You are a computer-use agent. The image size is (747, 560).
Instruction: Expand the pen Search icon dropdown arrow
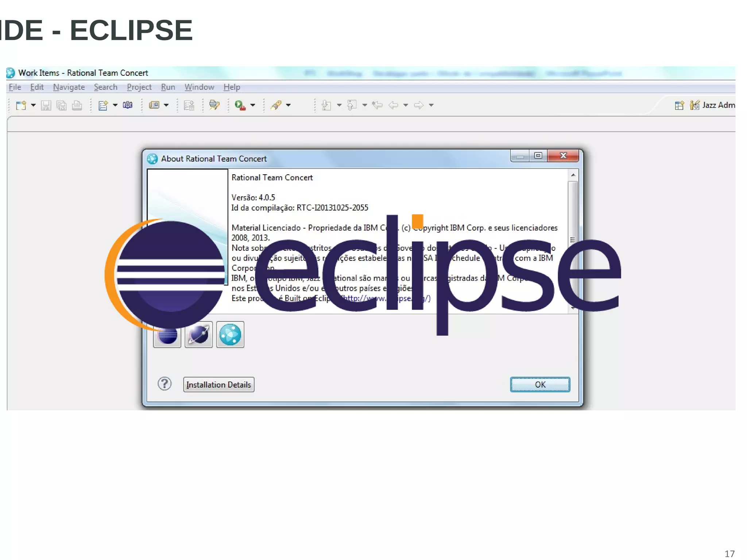[288, 105]
